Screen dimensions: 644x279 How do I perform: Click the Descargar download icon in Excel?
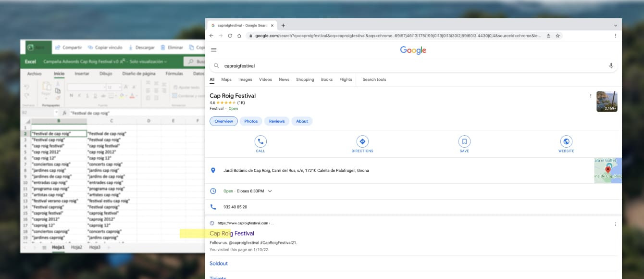click(x=131, y=48)
